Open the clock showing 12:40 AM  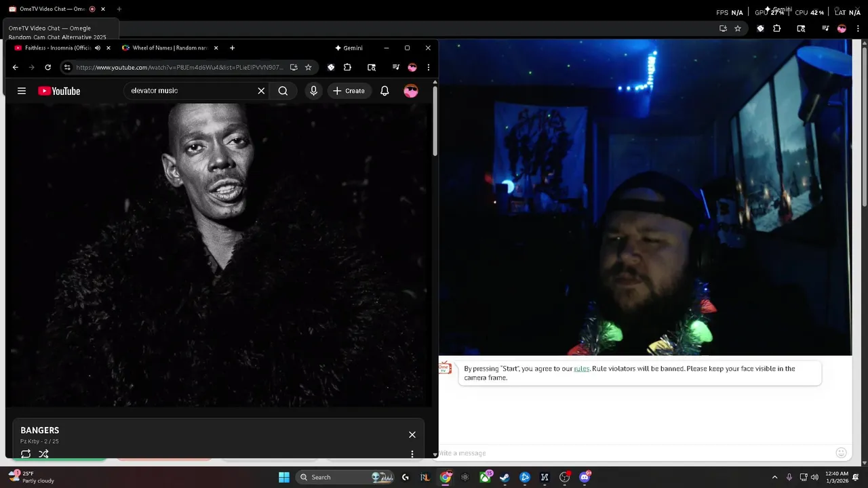pyautogui.click(x=837, y=477)
